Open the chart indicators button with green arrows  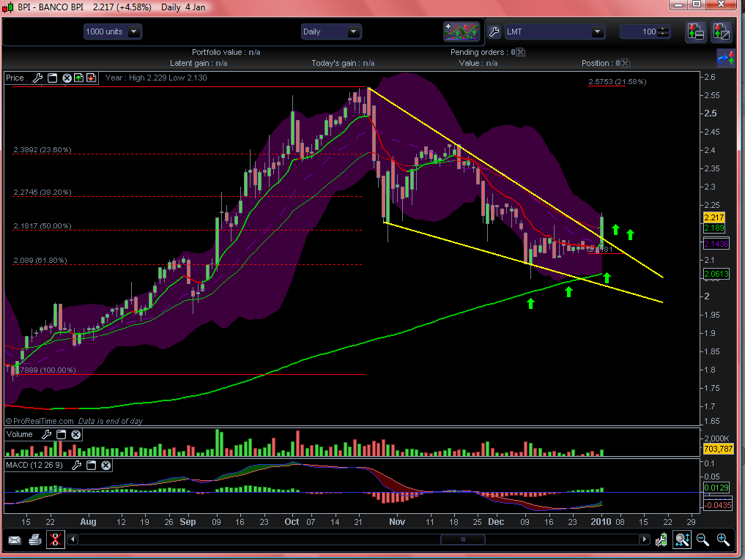(x=462, y=31)
